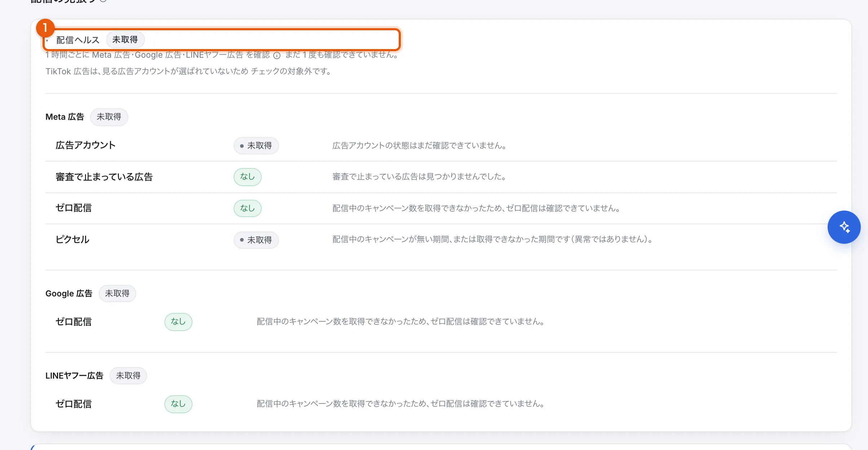Image resolution: width=868 pixels, height=450 pixels.
Task: Click text まだ 1 度も確認できていません。
Action: [x=342, y=55]
